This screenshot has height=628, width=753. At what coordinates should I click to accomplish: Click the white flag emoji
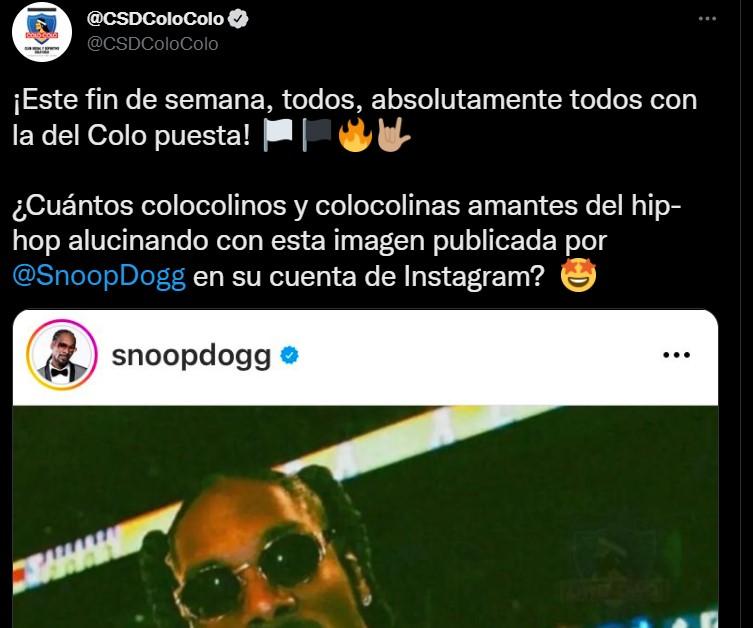tap(278, 135)
